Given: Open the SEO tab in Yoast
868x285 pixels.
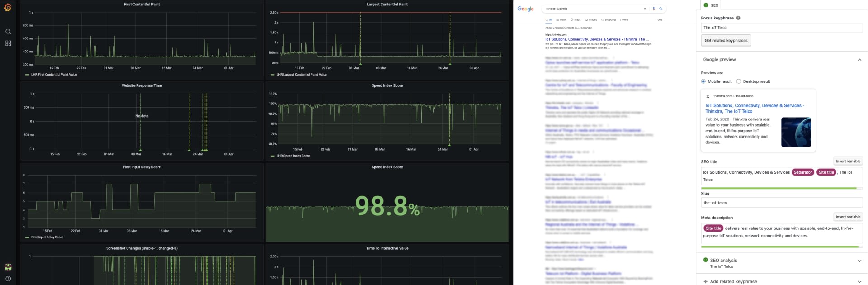Looking at the screenshot, I should coord(711,5).
